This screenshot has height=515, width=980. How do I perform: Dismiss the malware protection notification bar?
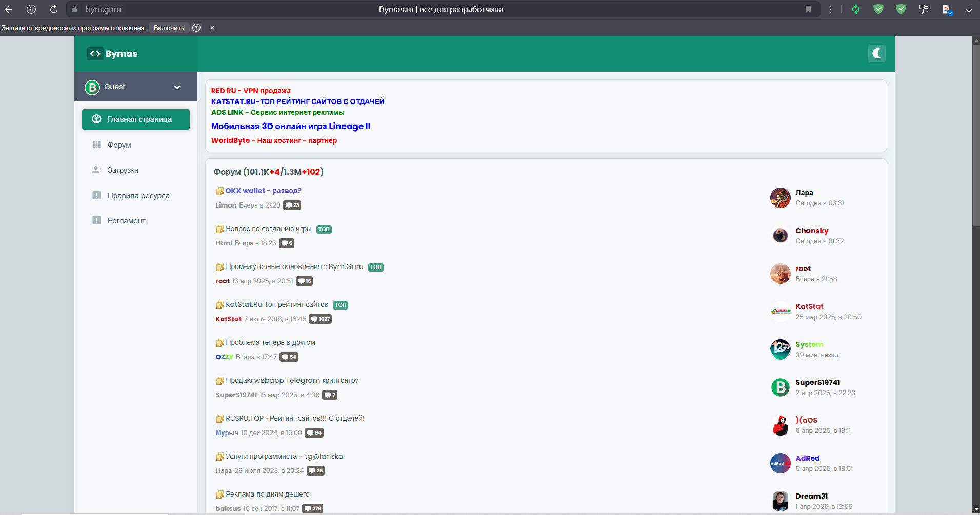212,28
